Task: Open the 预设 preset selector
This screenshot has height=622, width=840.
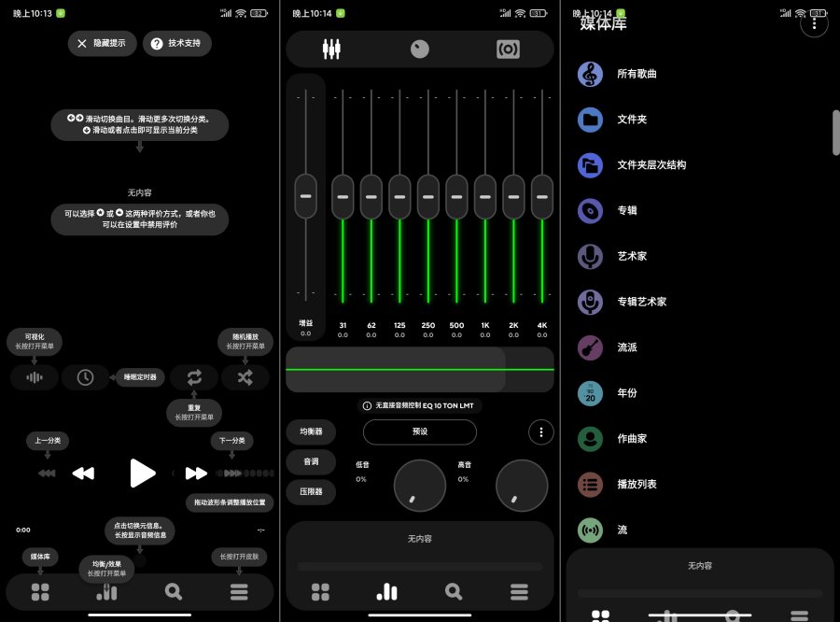Action: point(420,431)
